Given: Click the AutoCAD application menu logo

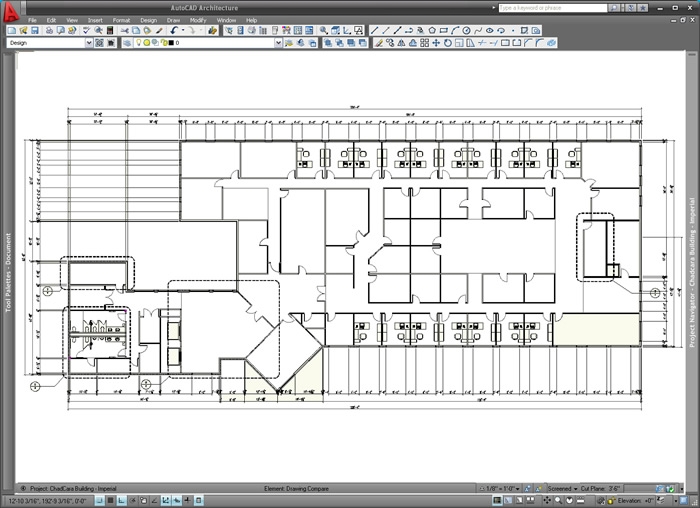Looking at the screenshot, I should pos(11,12).
